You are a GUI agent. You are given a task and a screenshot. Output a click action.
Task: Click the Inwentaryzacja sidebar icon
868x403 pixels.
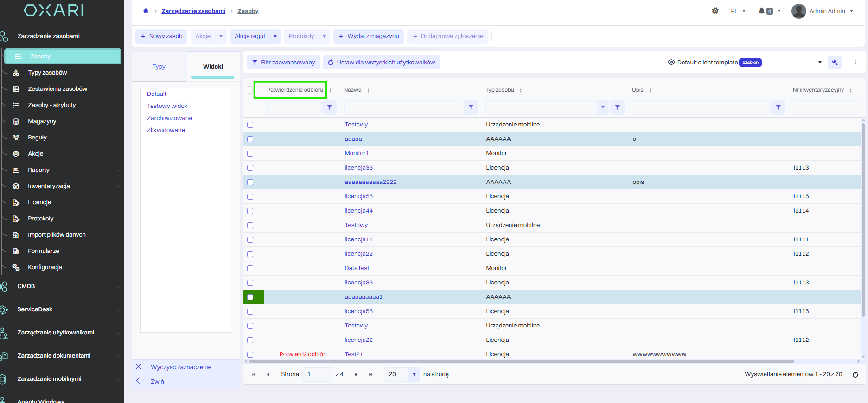tap(16, 186)
